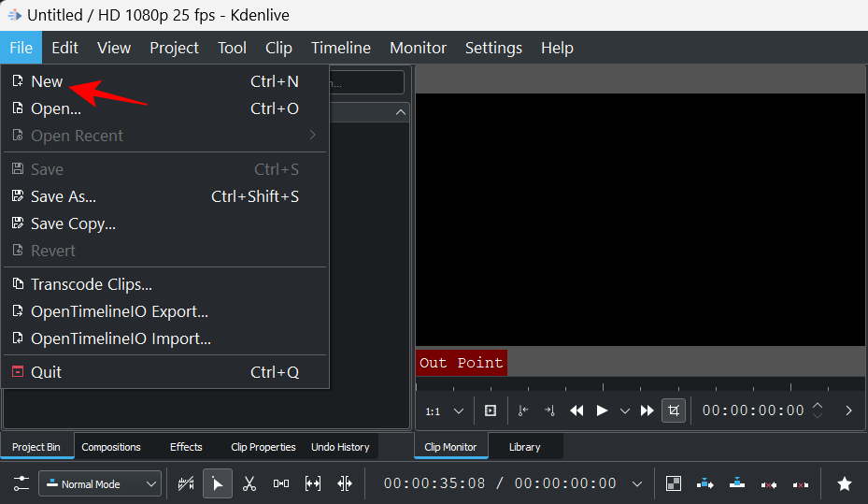Click the insert clip zone icon
Image resolution: width=868 pixels, height=504 pixels.
(x=704, y=483)
